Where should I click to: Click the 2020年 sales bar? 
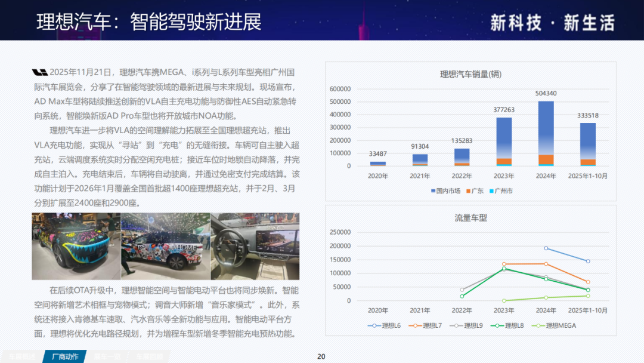coord(378,164)
